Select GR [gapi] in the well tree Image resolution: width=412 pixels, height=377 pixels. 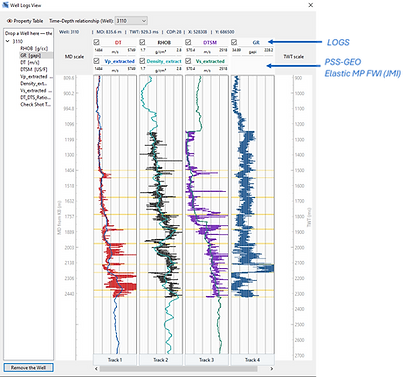tap(31, 55)
